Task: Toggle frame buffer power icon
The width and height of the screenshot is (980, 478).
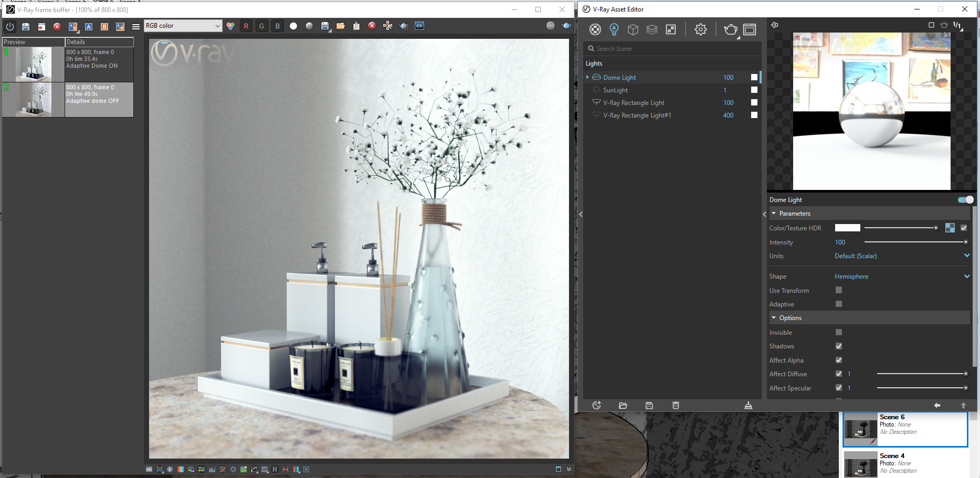Action: point(10,26)
